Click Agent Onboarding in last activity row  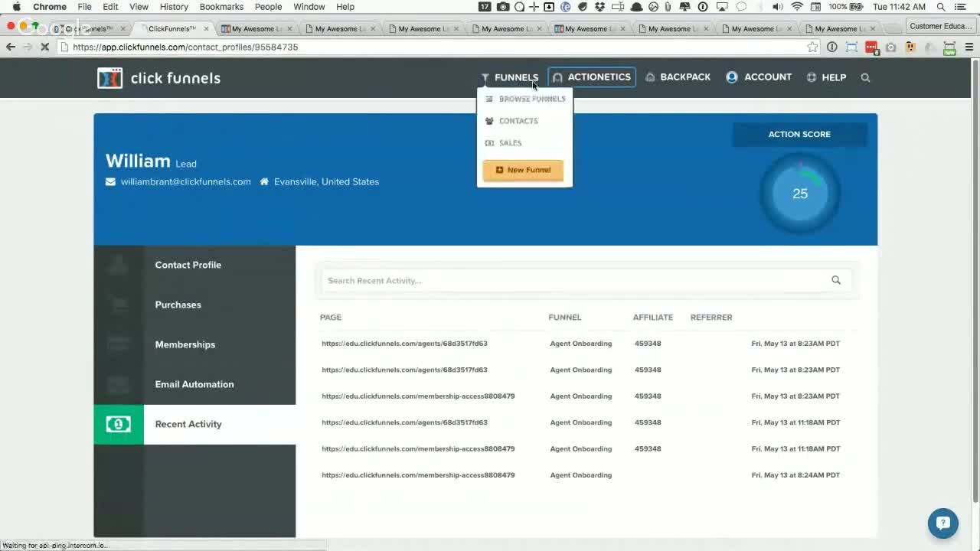tap(581, 475)
